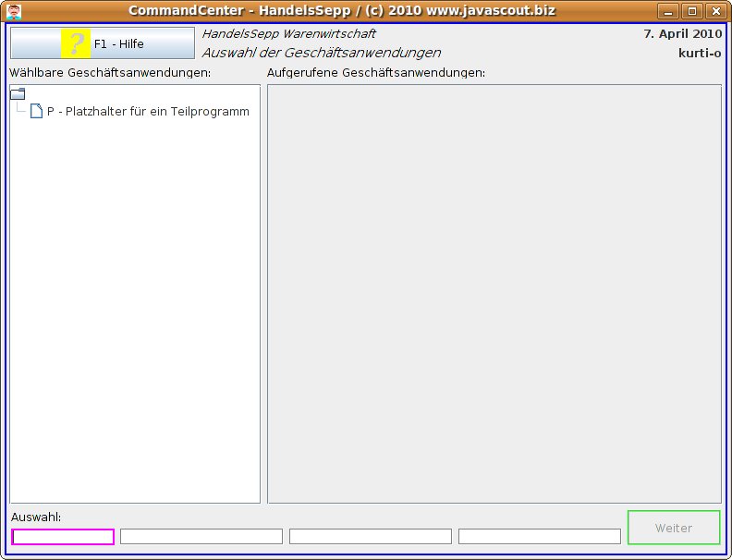Click the date label '7. April 2010'
Image resolution: width=732 pixels, height=560 pixels.
(x=682, y=34)
